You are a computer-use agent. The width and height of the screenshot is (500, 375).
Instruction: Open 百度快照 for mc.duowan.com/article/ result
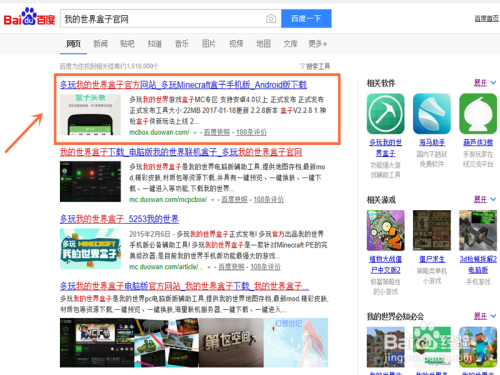231,267
